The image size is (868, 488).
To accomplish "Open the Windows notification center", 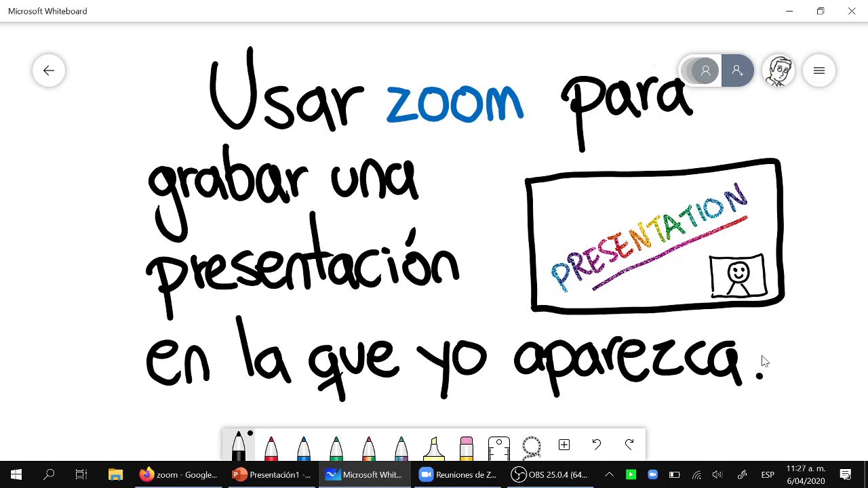I will [846, 474].
